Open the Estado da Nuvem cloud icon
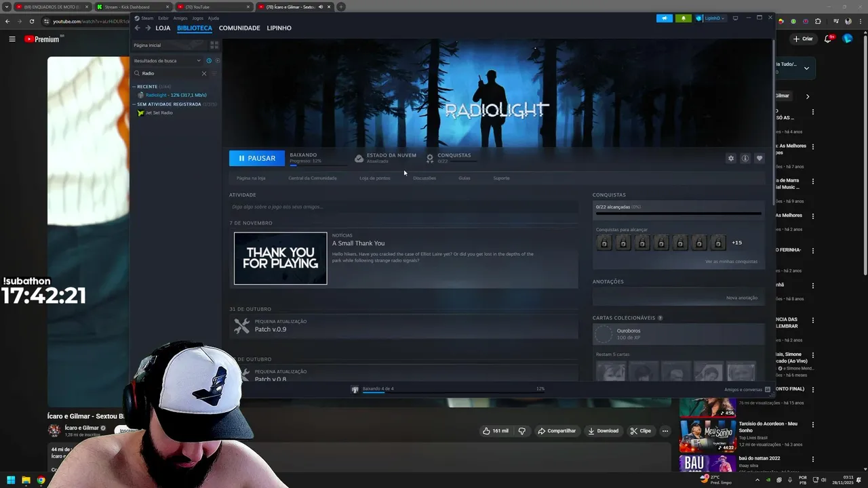 click(x=359, y=158)
